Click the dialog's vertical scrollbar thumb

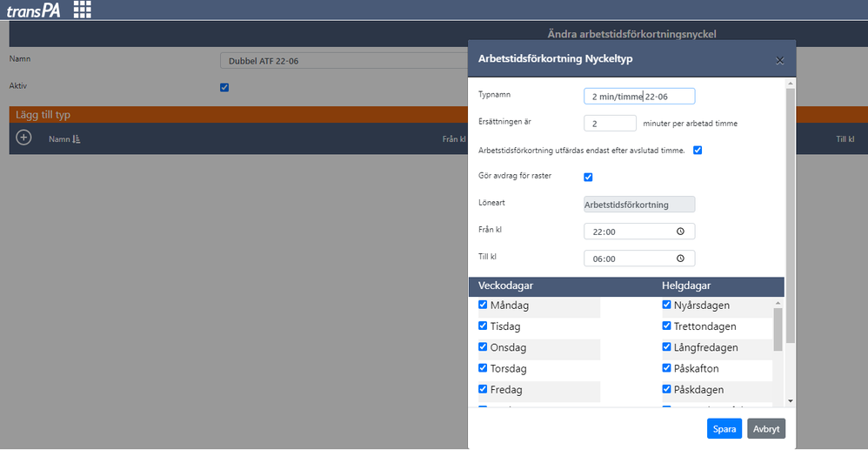pos(791,214)
